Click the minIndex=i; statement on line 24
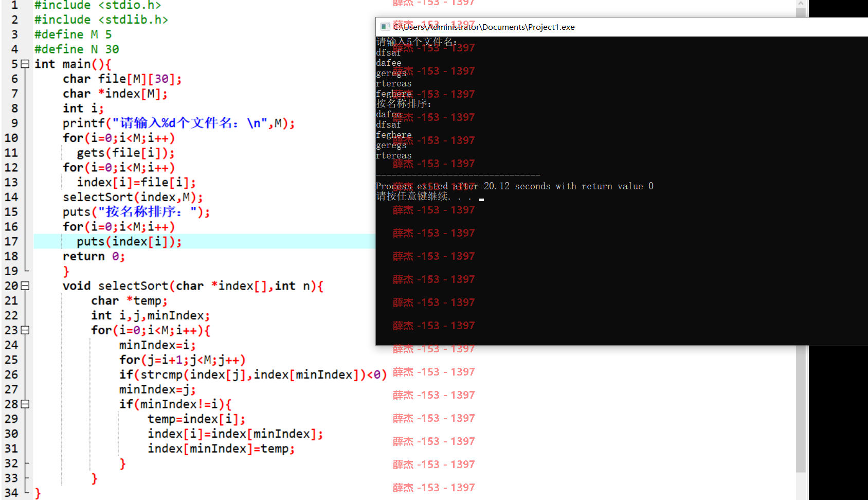The width and height of the screenshot is (868, 500). click(x=157, y=345)
